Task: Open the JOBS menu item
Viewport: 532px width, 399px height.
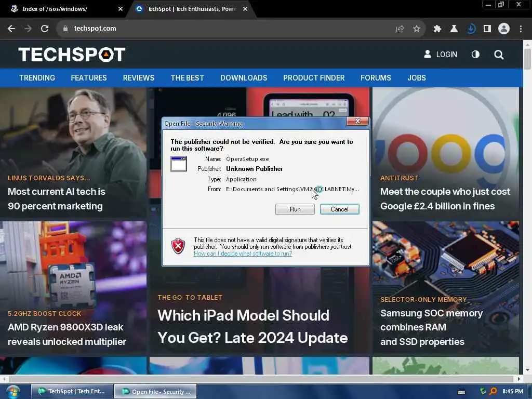Action: point(417,78)
